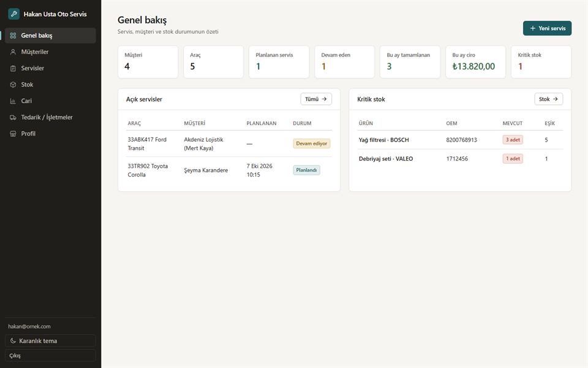Toggle the Karanlık tema dark mode
The width and height of the screenshot is (588, 368).
(51, 340)
